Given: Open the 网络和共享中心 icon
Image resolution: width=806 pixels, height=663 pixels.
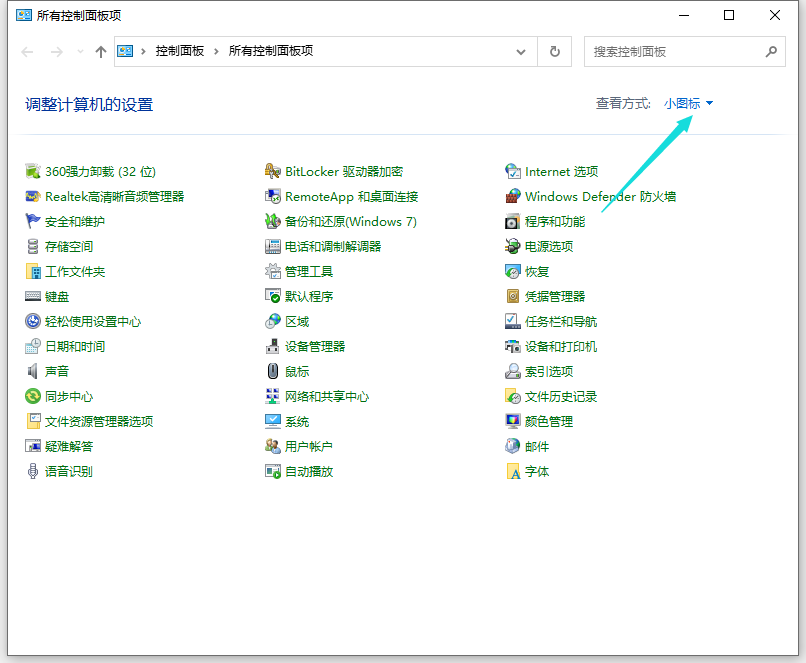Looking at the screenshot, I should pos(273,397).
